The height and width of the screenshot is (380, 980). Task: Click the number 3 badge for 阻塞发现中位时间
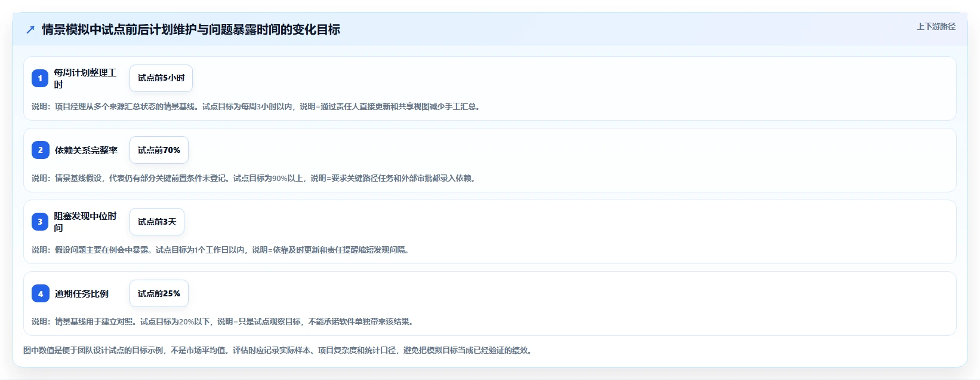(40, 222)
